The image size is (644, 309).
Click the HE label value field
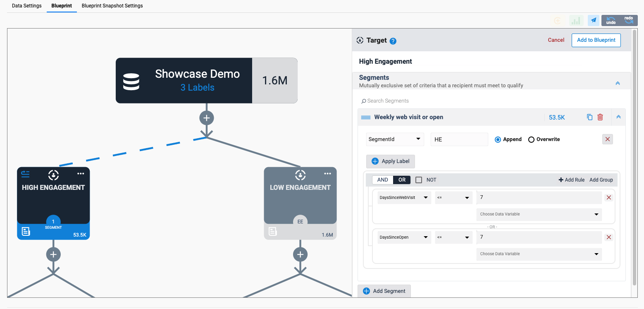[x=459, y=139]
